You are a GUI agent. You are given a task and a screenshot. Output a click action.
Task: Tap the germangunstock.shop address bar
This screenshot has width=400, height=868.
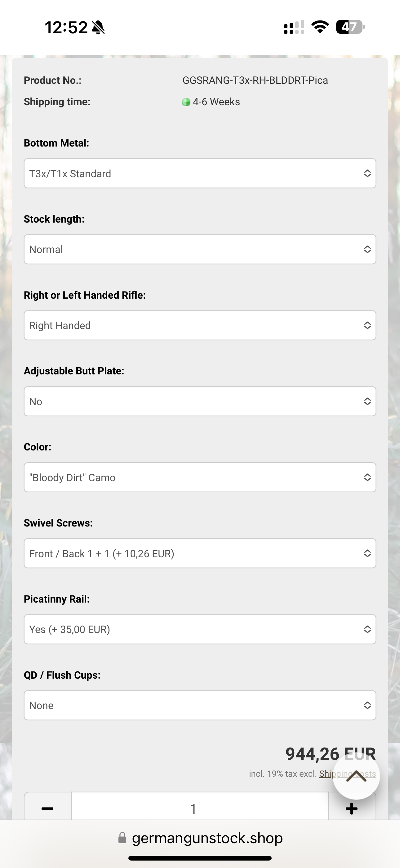(x=207, y=838)
